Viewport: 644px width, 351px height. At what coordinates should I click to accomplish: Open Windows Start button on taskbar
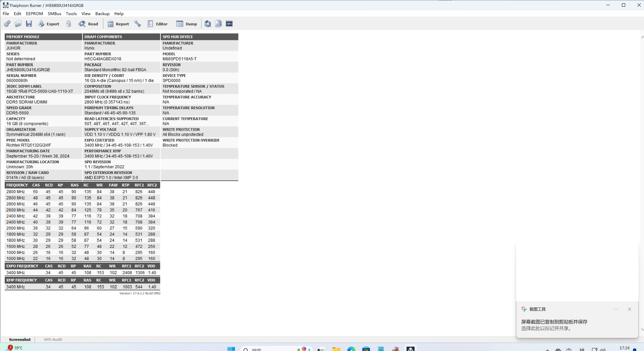click(x=231, y=349)
